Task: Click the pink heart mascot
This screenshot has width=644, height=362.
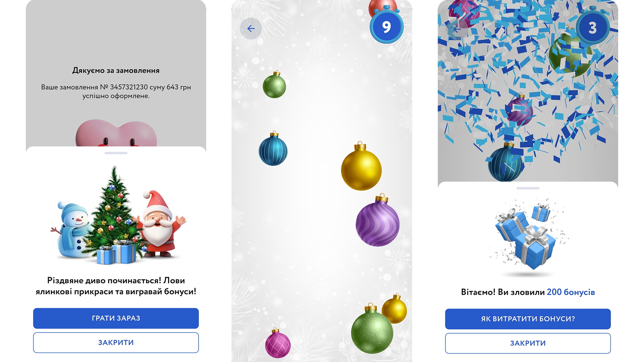Action: (116, 133)
